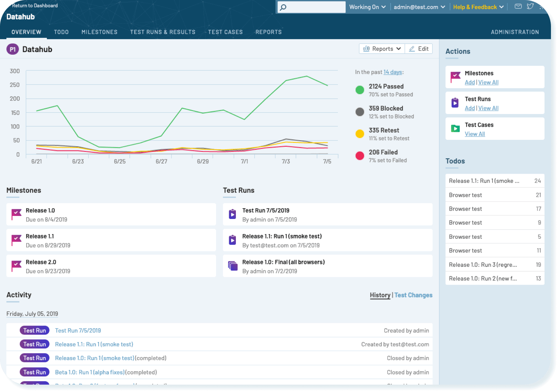Open the Reports dropdown above the chart

[x=382, y=49]
